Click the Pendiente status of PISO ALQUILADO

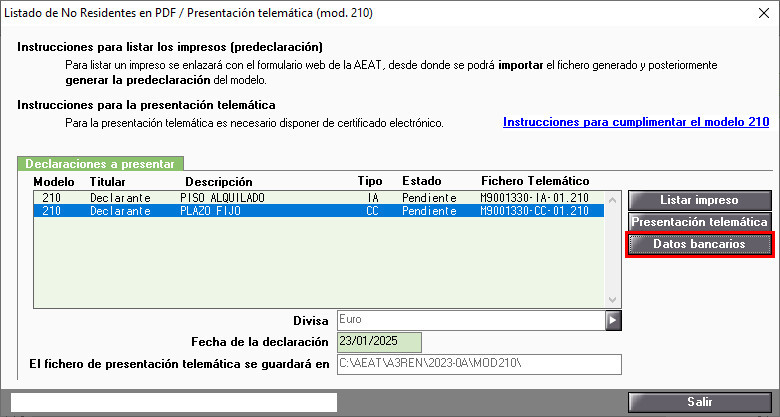429,198
